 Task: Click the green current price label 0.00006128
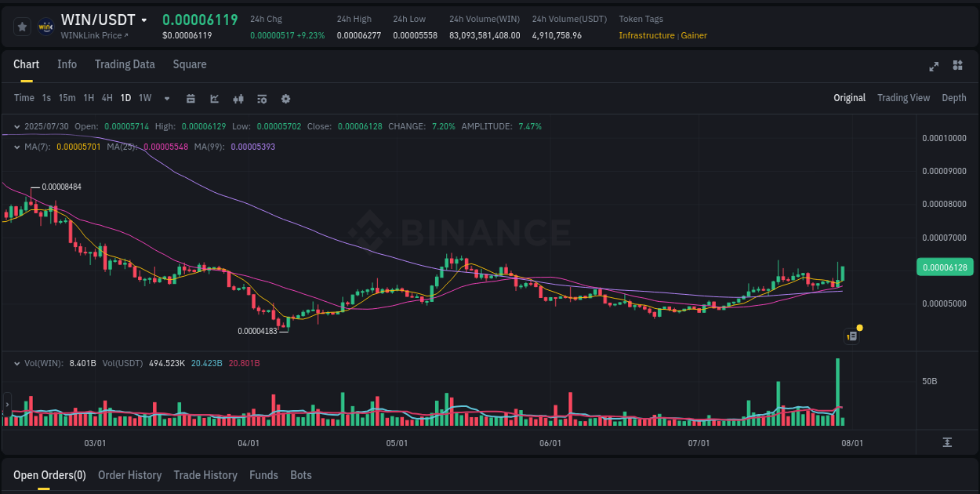click(945, 267)
